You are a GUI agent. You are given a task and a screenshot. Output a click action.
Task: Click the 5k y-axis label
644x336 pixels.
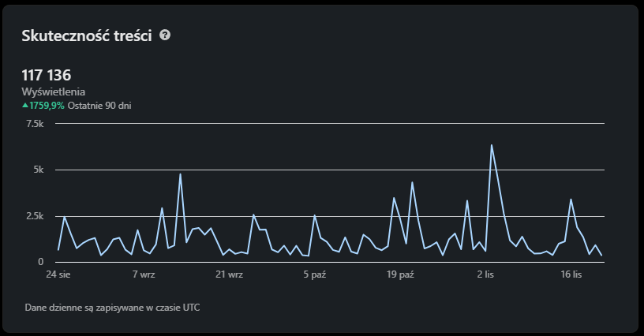[39, 170]
